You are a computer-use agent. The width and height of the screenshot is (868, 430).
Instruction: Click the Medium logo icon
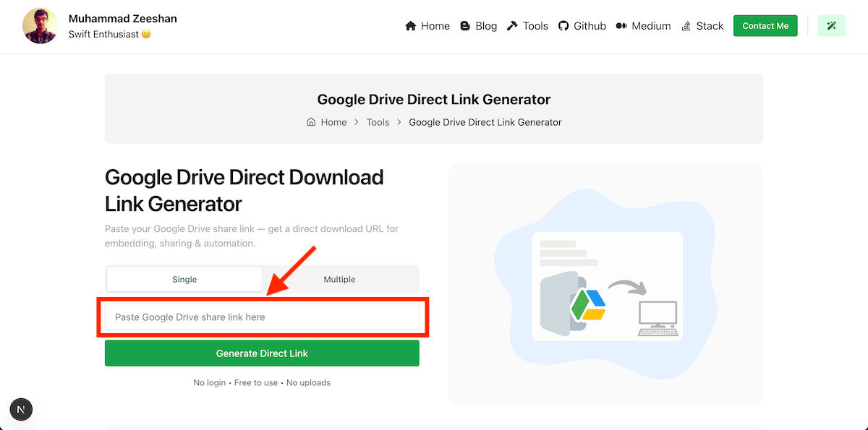tap(621, 26)
